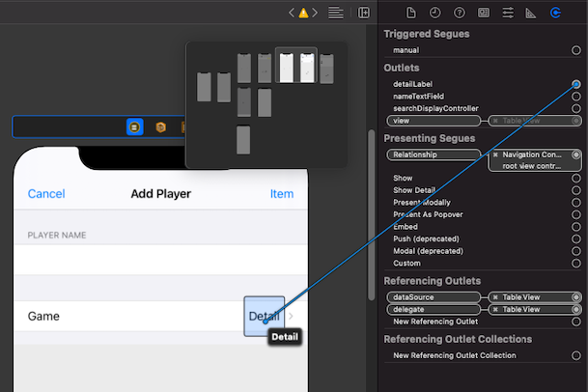Click the canvas vertical scrollbar
The height and width of the screenshot is (392, 588).
pos(372,215)
